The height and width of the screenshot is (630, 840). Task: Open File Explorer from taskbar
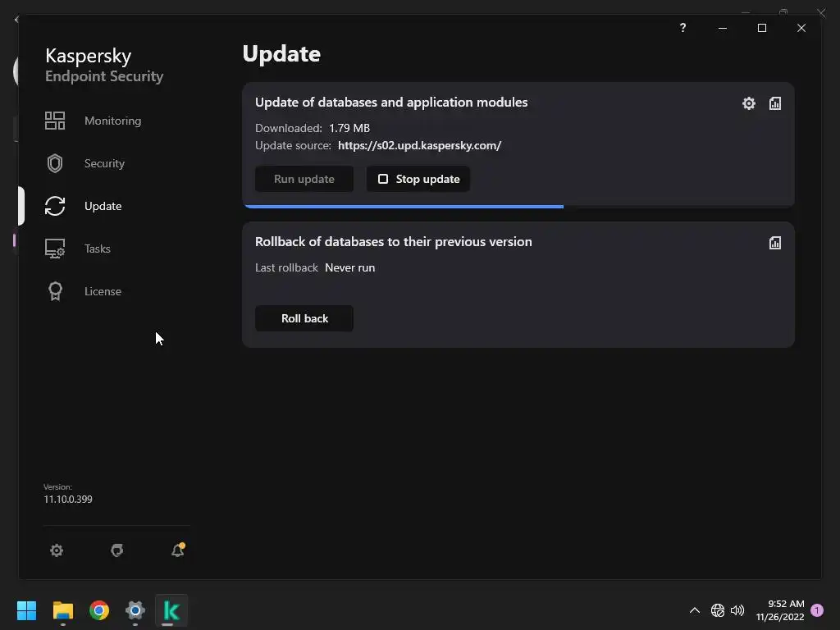point(62,610)
